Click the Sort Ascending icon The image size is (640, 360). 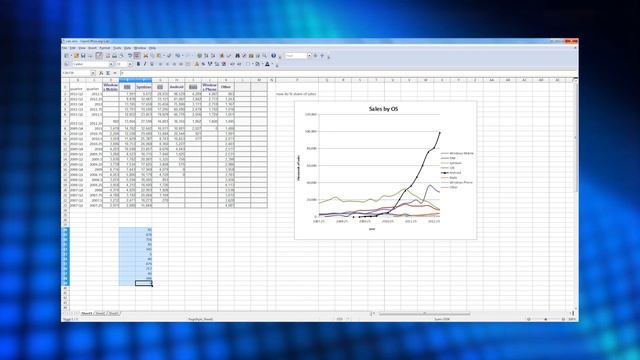(206, 56)
